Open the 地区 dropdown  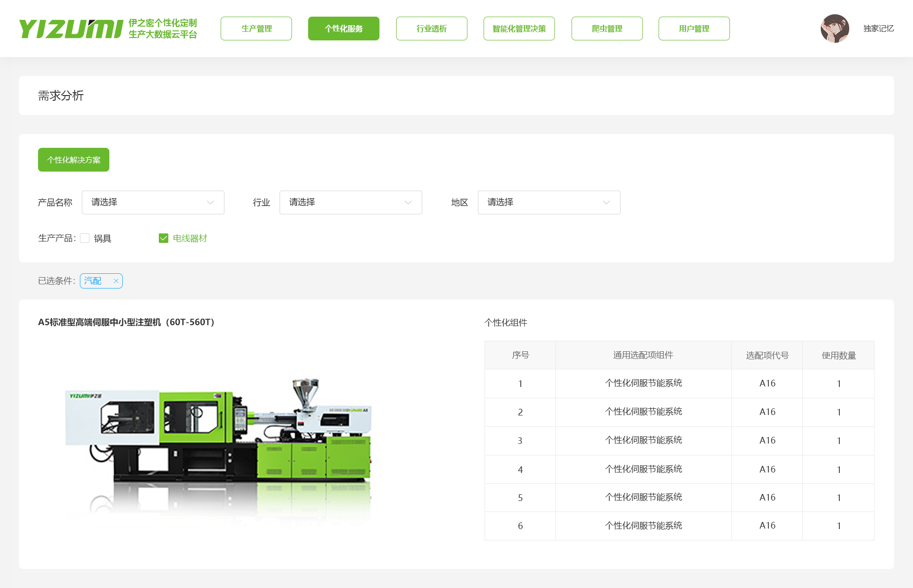(549, 202)
